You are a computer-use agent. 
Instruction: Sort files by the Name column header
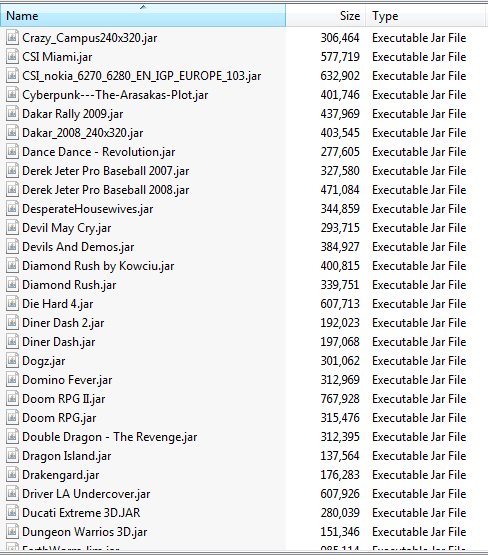point(143,16)
